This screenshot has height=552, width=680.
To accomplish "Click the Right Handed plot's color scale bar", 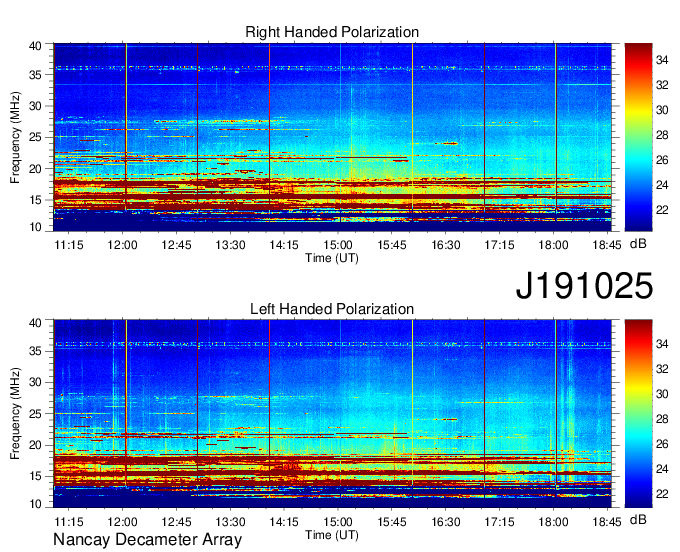I will tap(638, 137).
